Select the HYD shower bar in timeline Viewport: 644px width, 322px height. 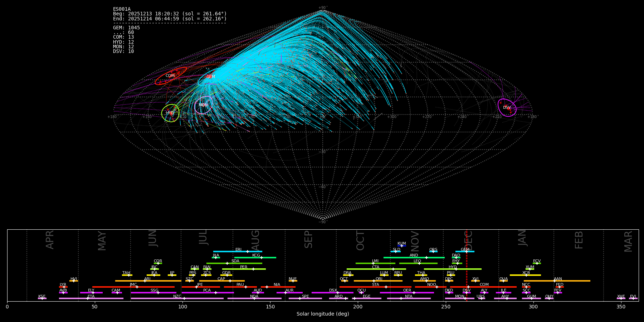[453, 269]
